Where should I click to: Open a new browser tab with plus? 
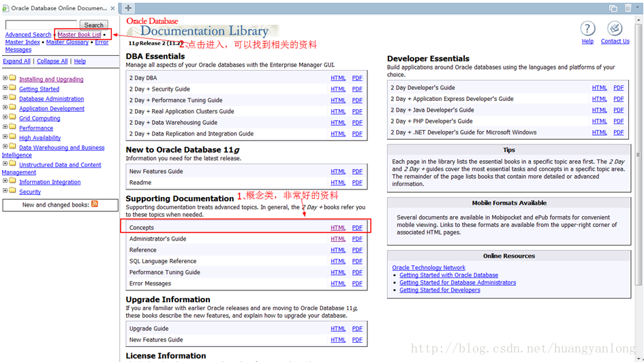(x=128, y=7)
